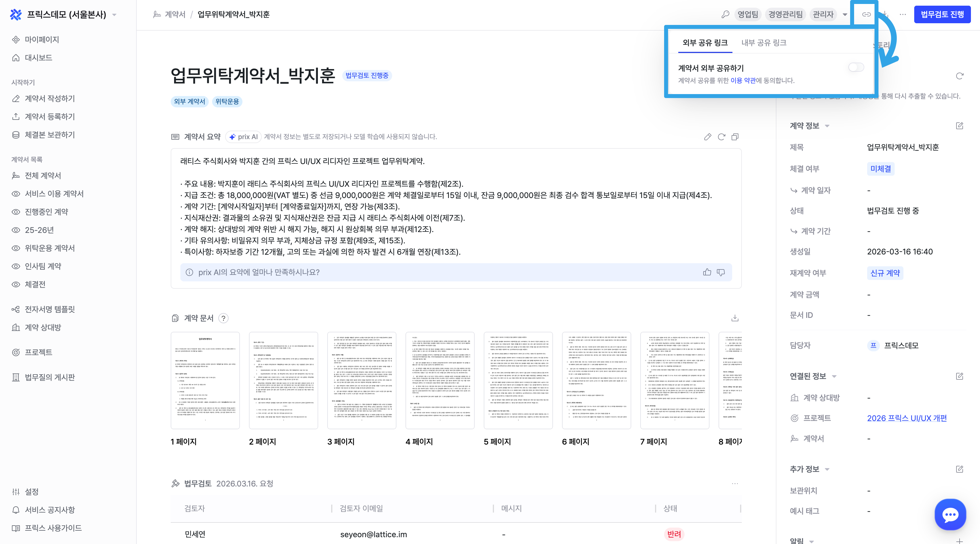The image size is (980, 544).
Task: Edit the contract summary with pencil icon
Action: (x=707, y=137)
